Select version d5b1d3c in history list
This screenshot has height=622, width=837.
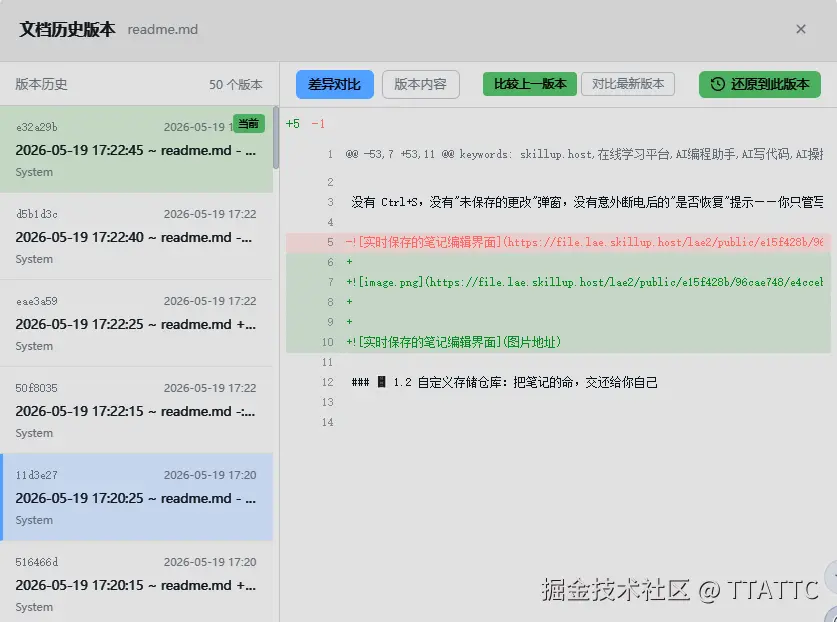click(x=137, y=236)
